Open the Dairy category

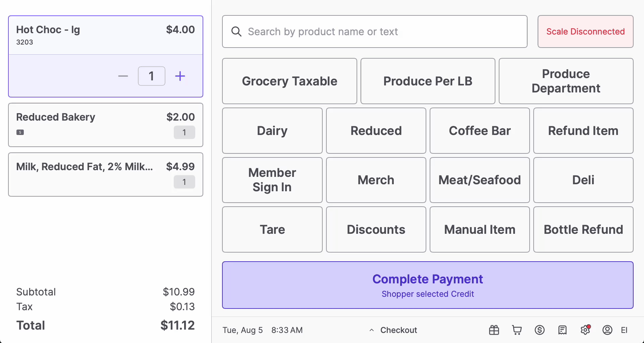272,131
